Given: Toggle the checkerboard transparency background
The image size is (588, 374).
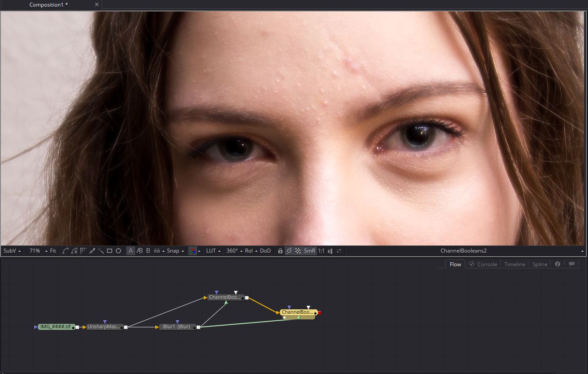Looking at the screenshot, I should click(298, 251).
